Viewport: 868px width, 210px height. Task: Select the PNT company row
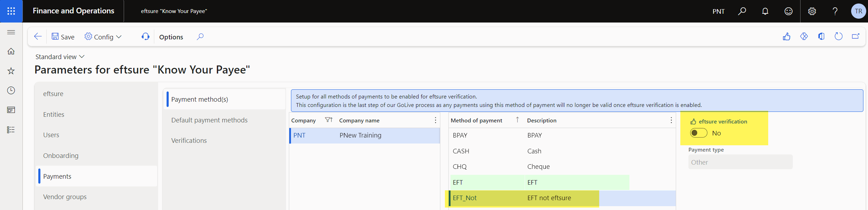click(364, 135)
